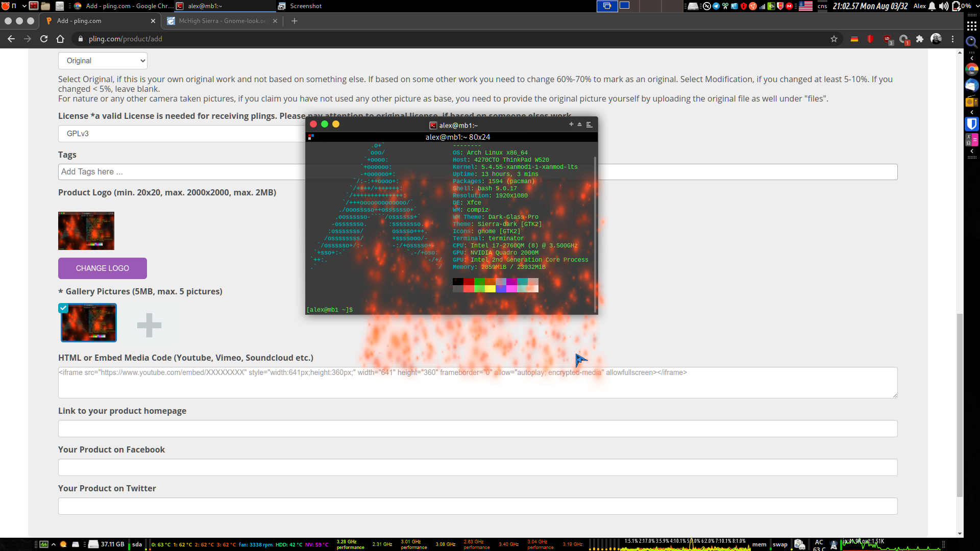Open the GPLv3 license dropdown
The width and height of the screenshot is (980, 551).
coord(182,134)
